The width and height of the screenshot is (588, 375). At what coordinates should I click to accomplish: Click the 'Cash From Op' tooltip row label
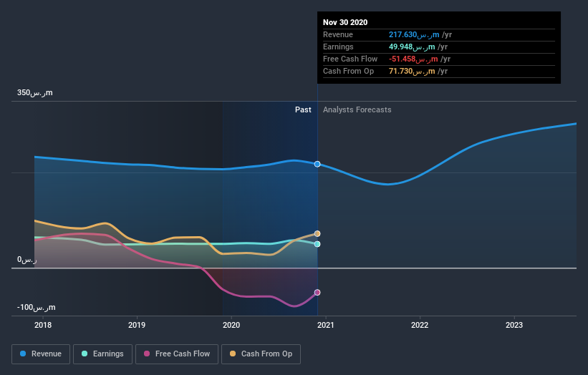[x=348, y=71]
